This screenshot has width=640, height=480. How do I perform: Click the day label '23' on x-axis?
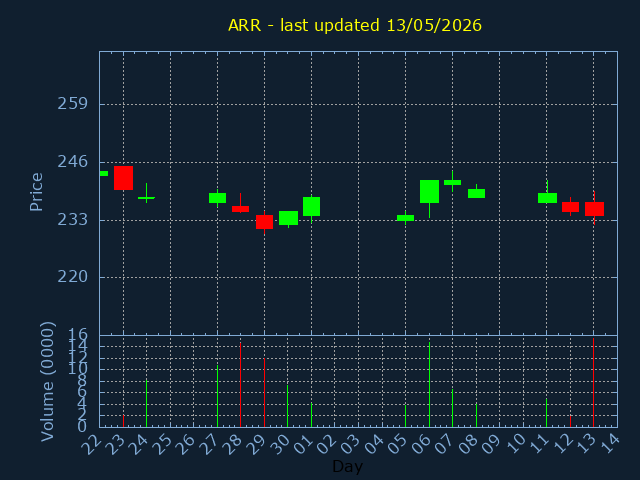pos(115,444)
